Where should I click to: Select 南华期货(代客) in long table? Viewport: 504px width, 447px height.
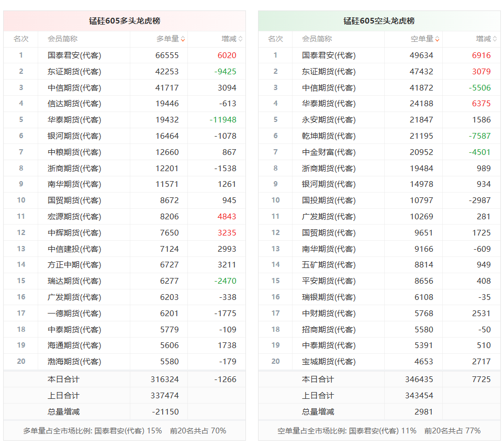point(74,184)
